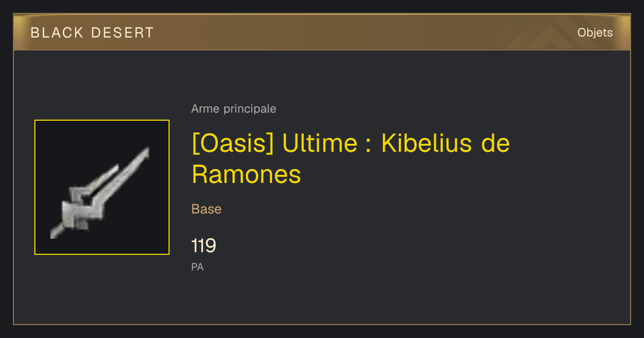Click the word Ramones in the title
The height and width of the screenshot is (338, 644).
click(246, 174)
